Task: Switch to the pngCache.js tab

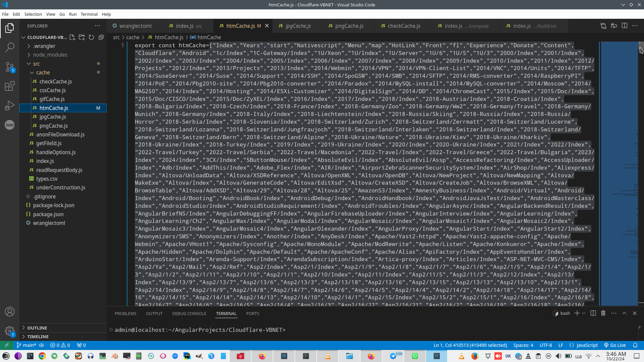Action: pos(349,25)
